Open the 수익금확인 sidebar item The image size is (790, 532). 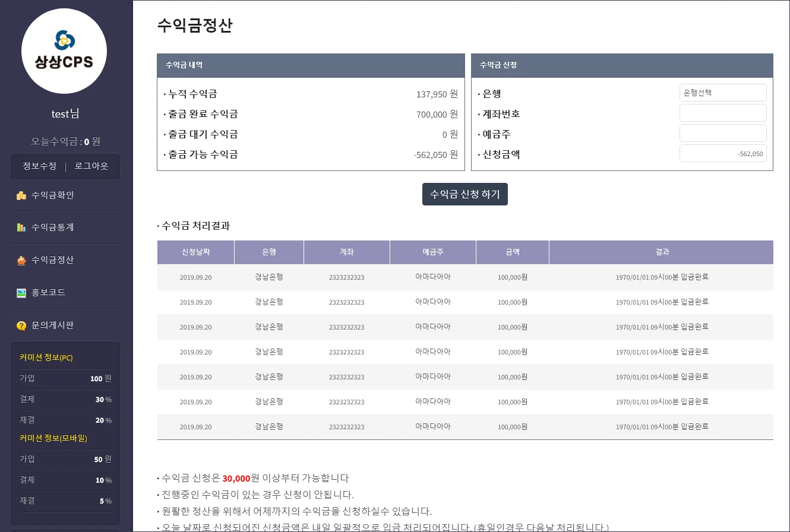(53, 194)
